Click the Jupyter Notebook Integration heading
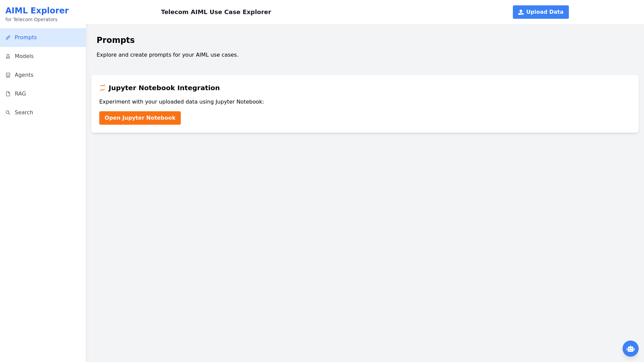This screenshot has width=644, height=362. click(x=164, y=88)
